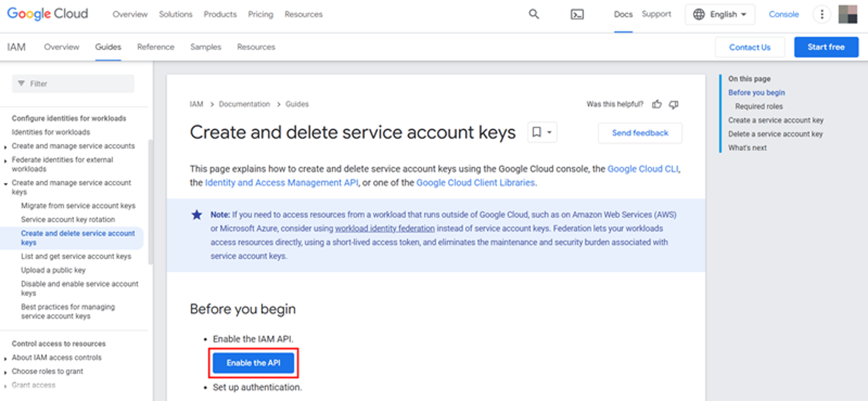Switch to IAM Resources tab

pyautogui.click(x=256, y=47)
